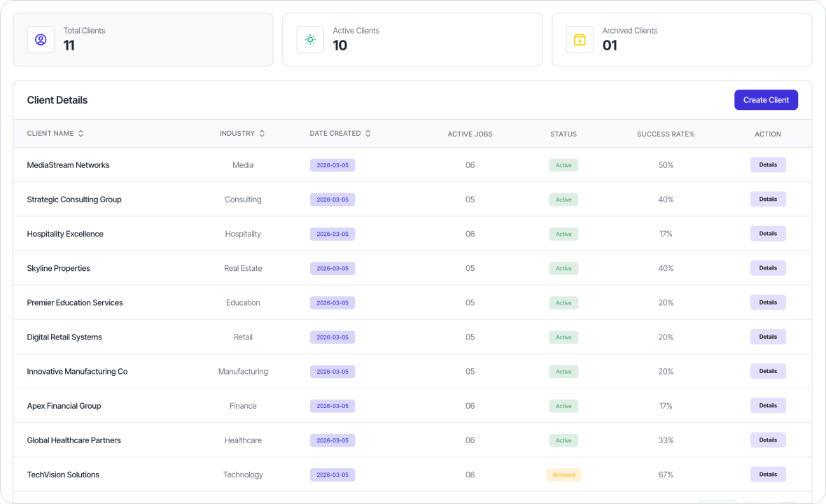Click Active status badge for Hospitality Excellence

click(x=563, y=234)
